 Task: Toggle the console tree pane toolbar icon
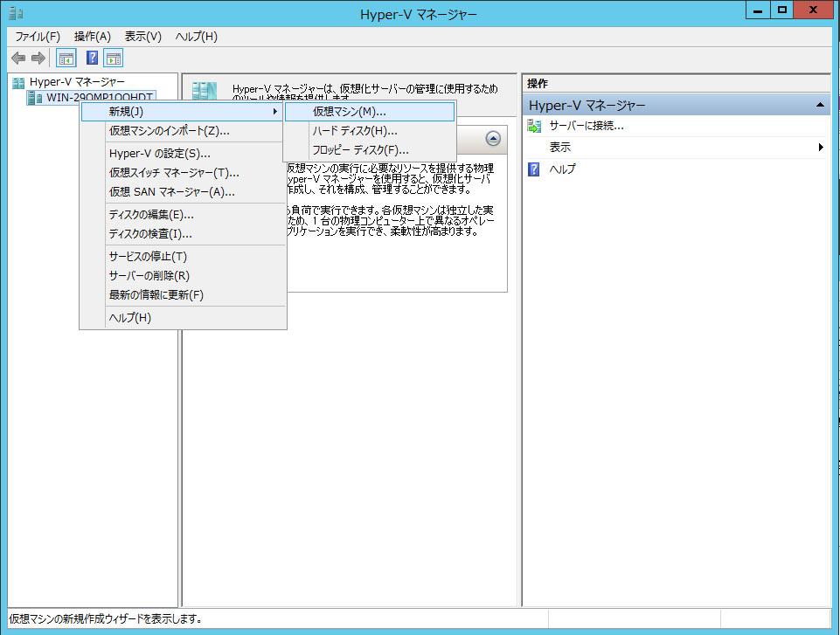click(66, 58)
